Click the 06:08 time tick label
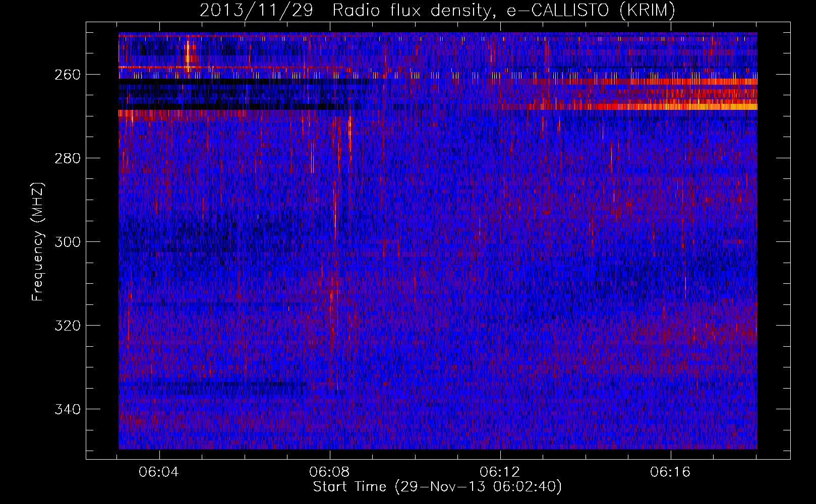 pos(330,472)
